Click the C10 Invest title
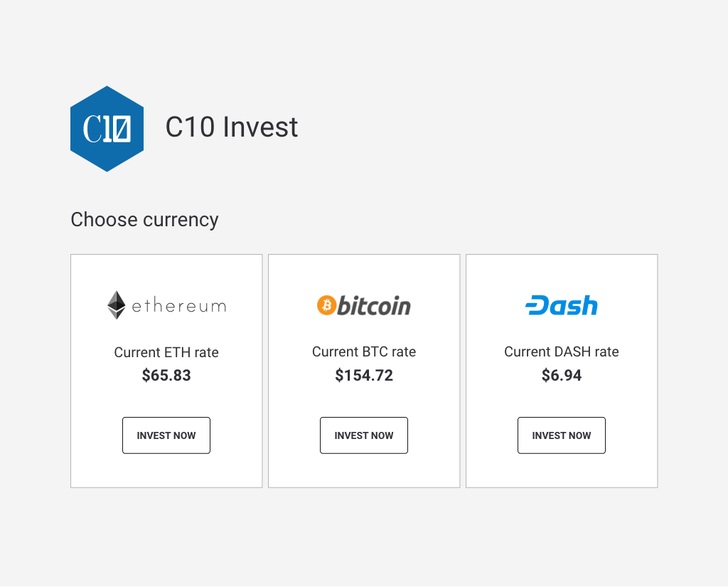 232,127
